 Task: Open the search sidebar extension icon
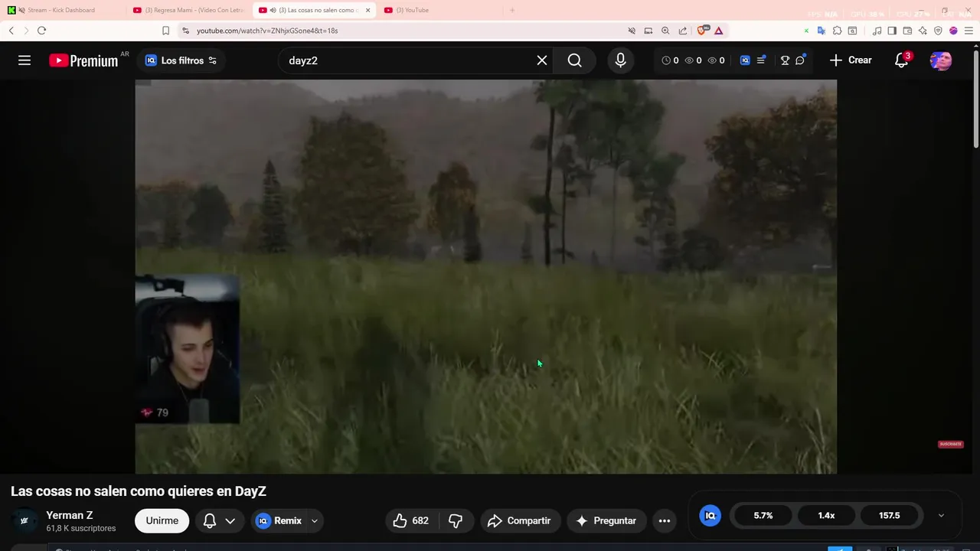click(852, 31)
